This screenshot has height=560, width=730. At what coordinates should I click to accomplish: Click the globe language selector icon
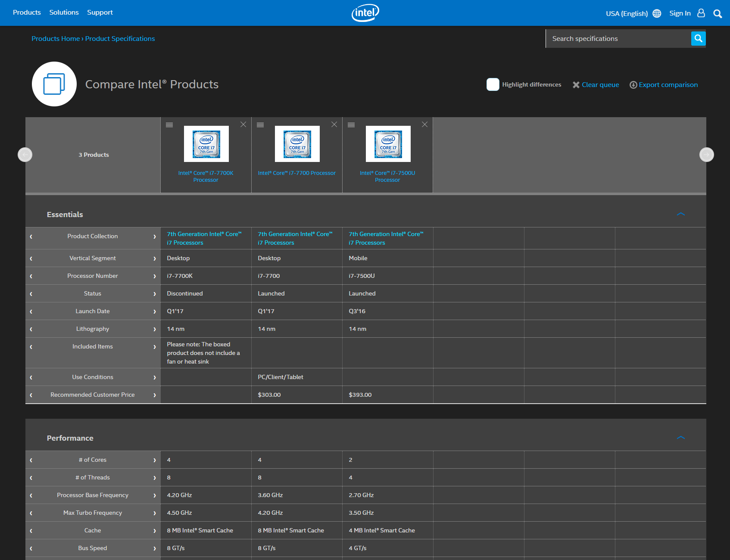657,13
